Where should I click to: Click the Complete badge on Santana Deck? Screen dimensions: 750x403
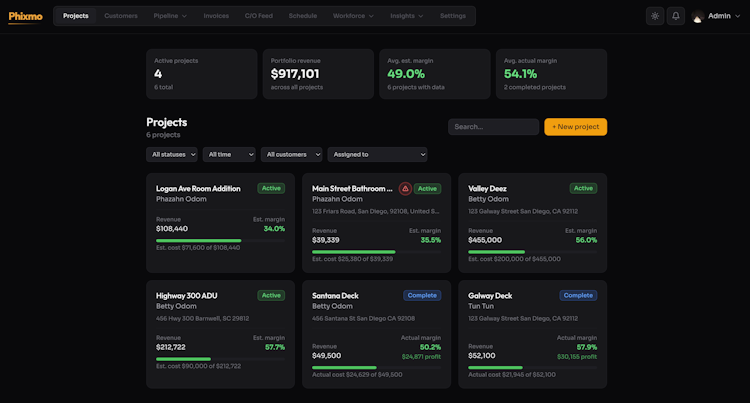point(422,295)
